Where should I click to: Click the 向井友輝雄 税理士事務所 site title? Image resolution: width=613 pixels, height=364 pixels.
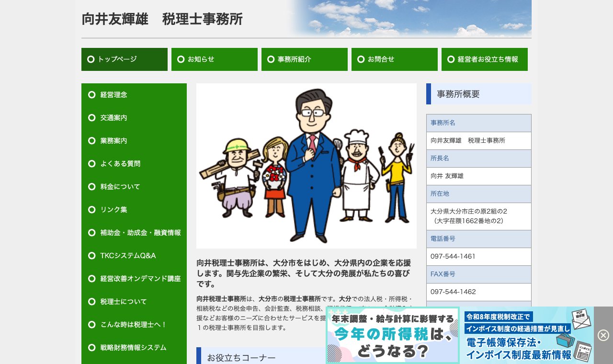(162, 19)
